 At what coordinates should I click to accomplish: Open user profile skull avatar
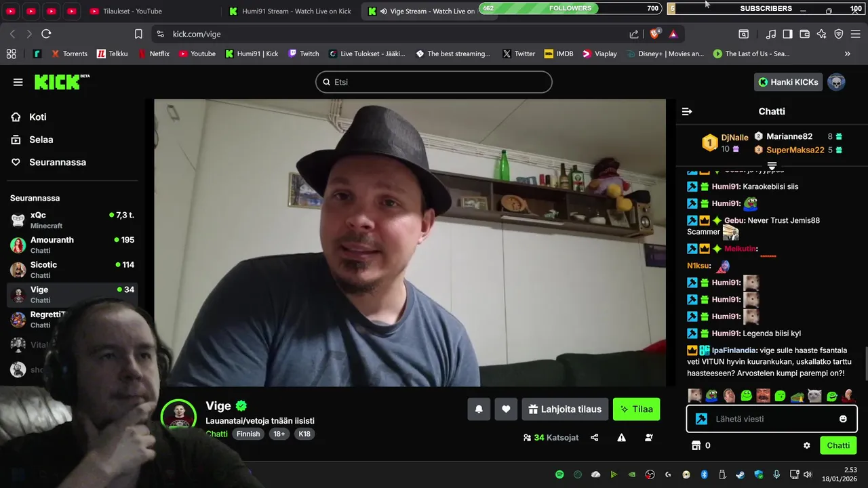coord(836,82)
